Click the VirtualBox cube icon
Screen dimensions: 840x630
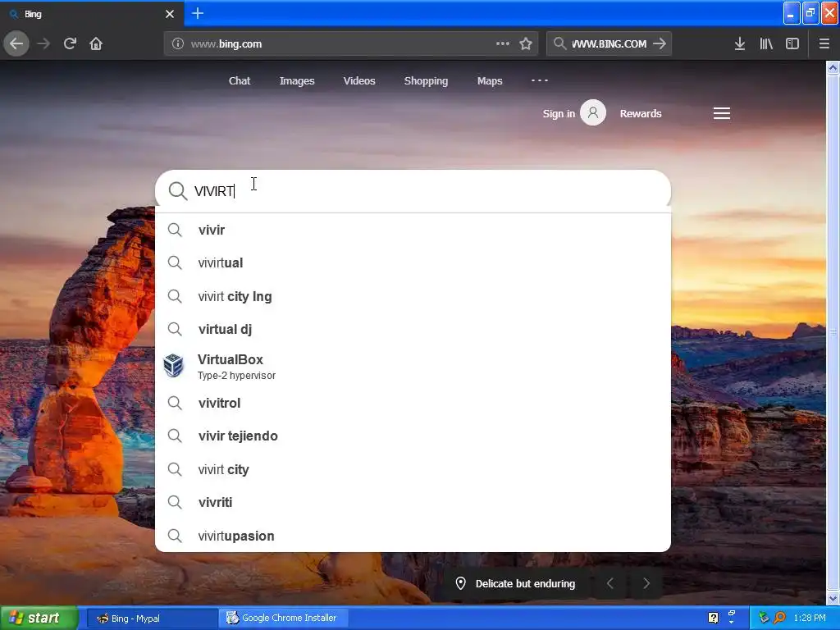click(x=174, y=366)
